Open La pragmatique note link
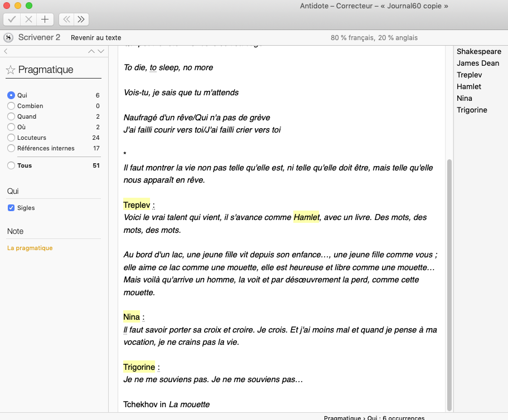Viewport: 508px width, 420px height. tap(30, 248)
